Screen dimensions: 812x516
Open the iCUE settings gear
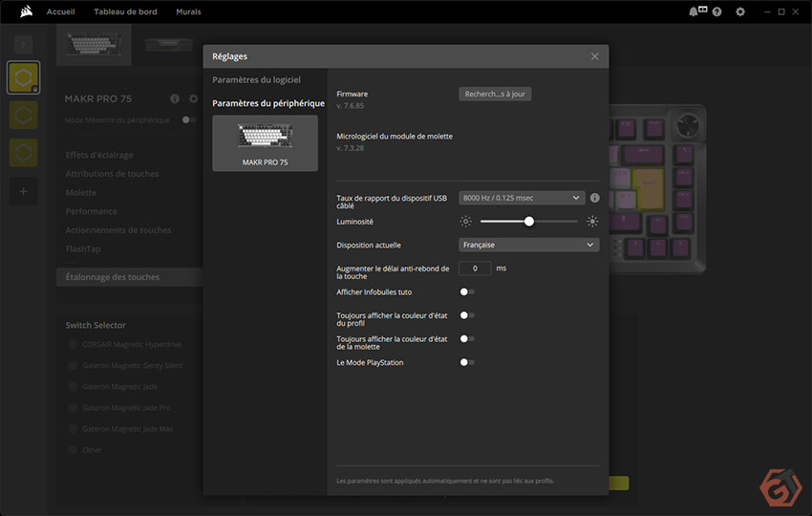[x=740, y=11]
